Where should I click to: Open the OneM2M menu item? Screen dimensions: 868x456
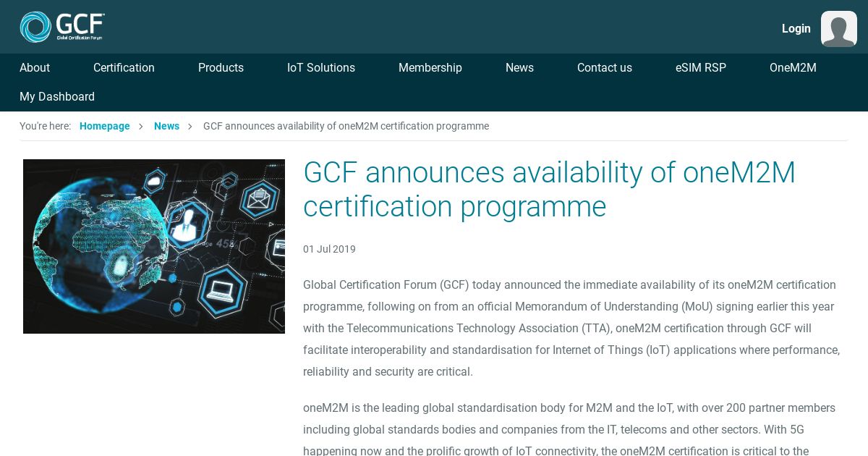pyautogui.click(x=793, y=68)
